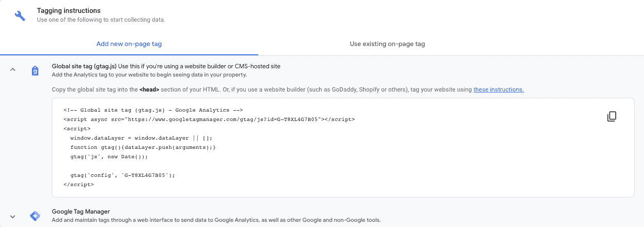Click the gtag('config') code line
Image resolution: width=644 pixels, height=227 pixels.
[123, 175]
